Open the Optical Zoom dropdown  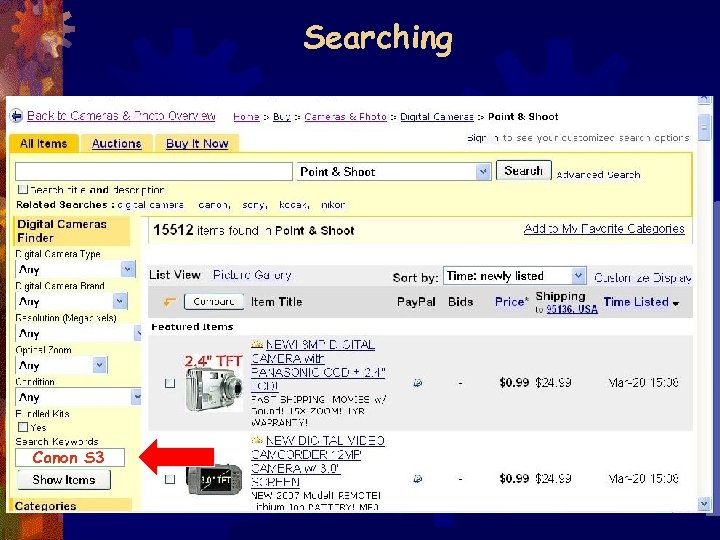point(100,365)
